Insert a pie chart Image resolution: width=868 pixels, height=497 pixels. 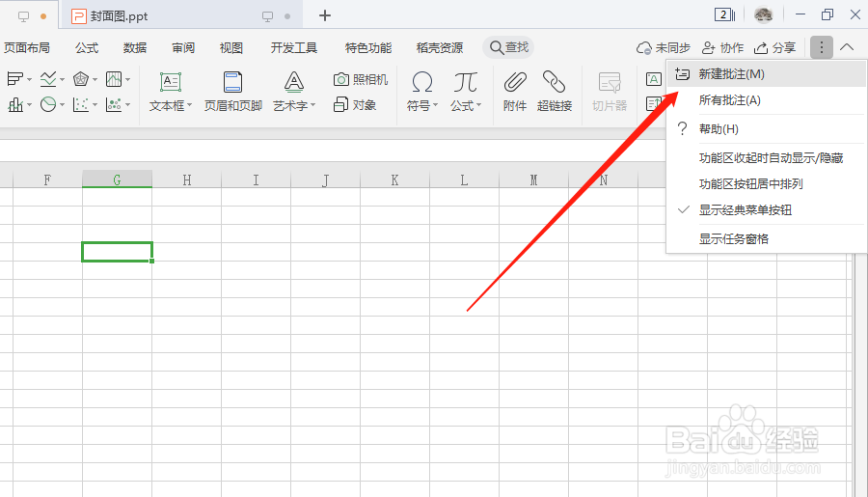pos(48,105)
